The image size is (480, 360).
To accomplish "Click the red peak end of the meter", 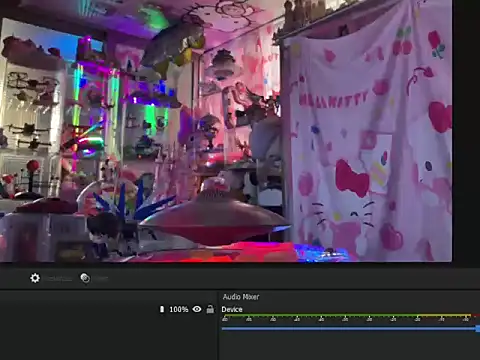I will coord(476,315).
